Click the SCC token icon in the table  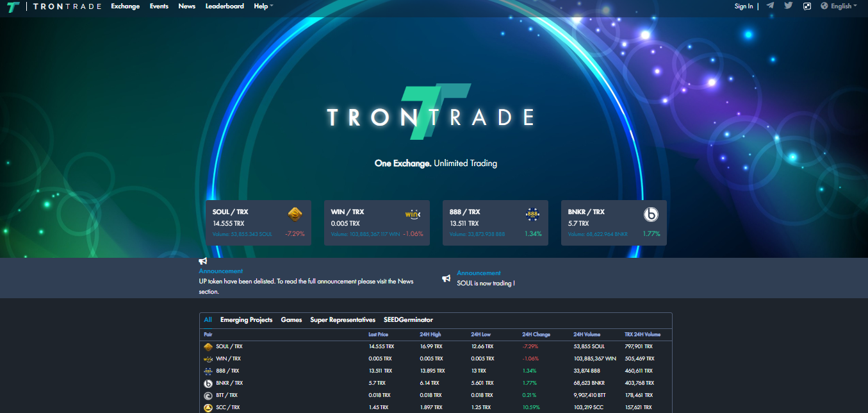pyautogui.click(x=208, y=407)
